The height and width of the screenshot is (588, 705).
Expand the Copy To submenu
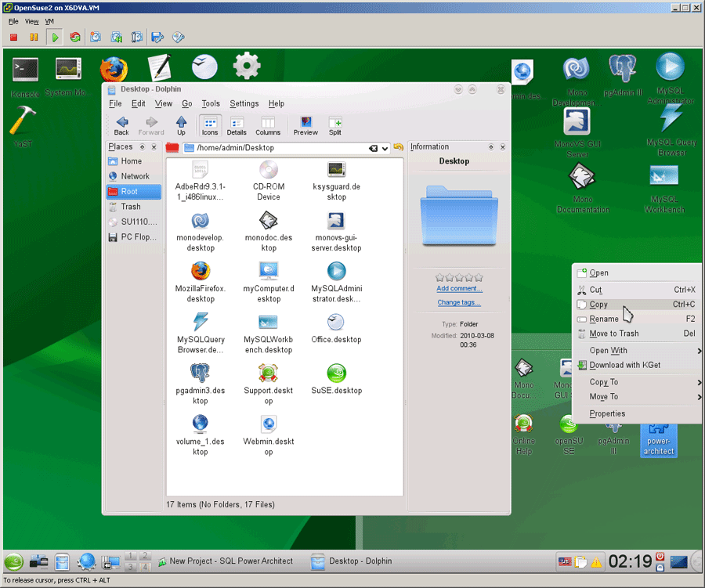tap(637, 382)
